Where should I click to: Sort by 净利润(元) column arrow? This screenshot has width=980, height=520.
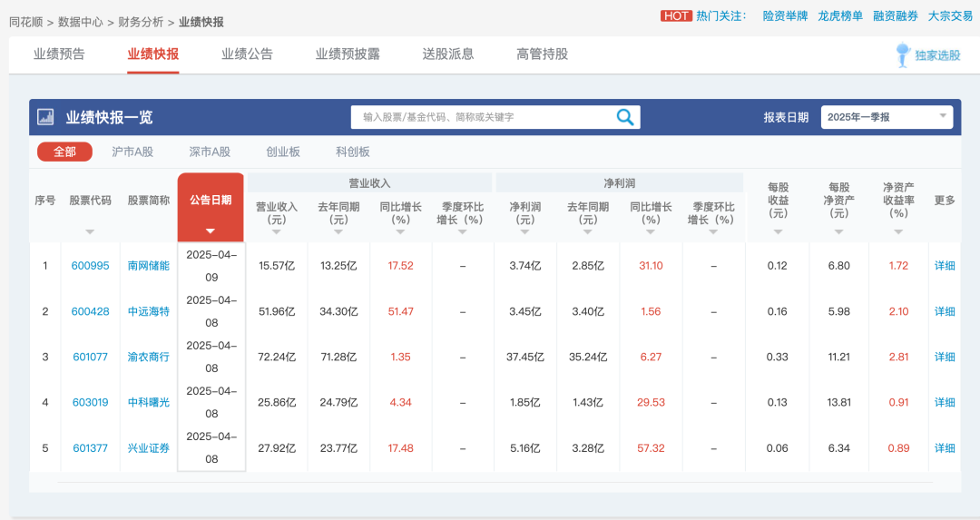[x=525, y=232]
